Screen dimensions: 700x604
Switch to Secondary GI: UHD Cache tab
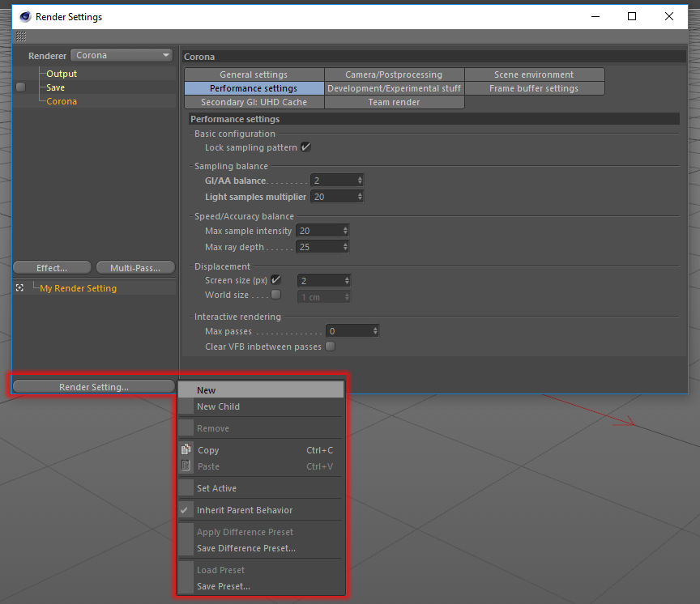pos(254,102)
